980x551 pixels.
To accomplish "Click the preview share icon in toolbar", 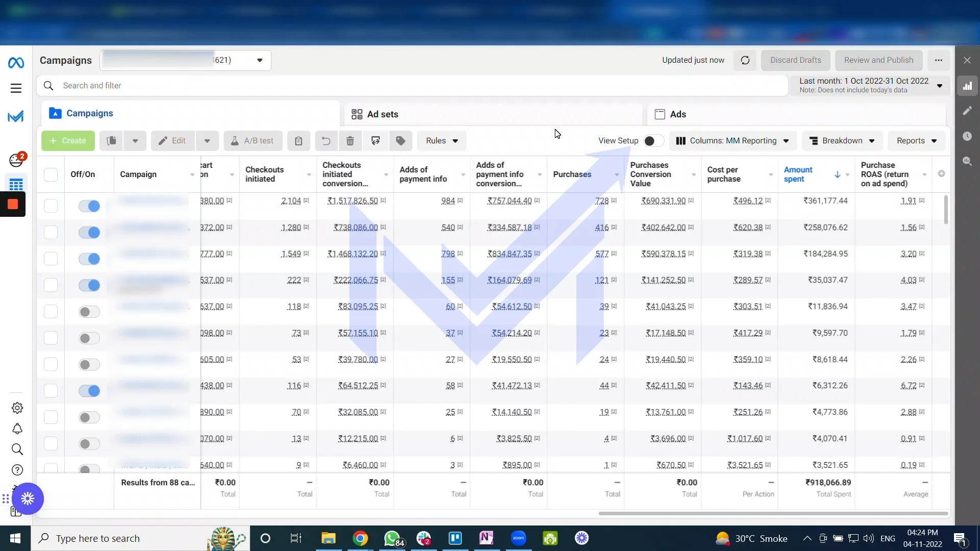I will [x=376, y=141].
